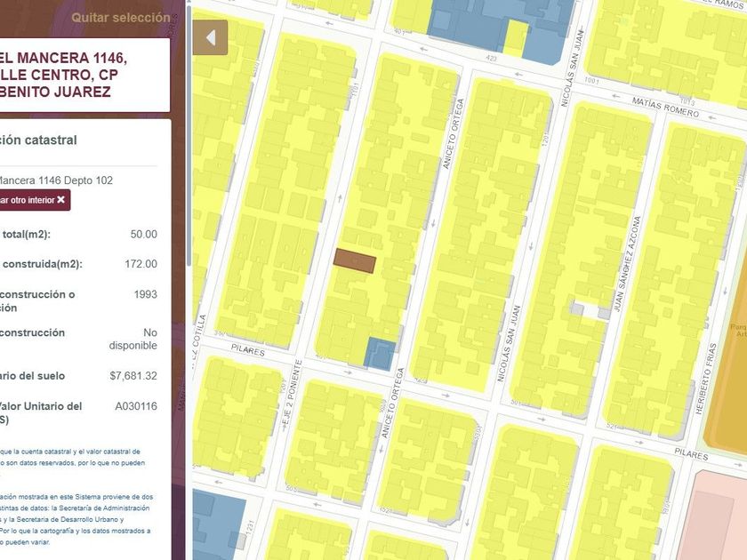747x560 pixels.
Task: Click the blue parcel at bottom left corner
Action: [x=217, y=526]
